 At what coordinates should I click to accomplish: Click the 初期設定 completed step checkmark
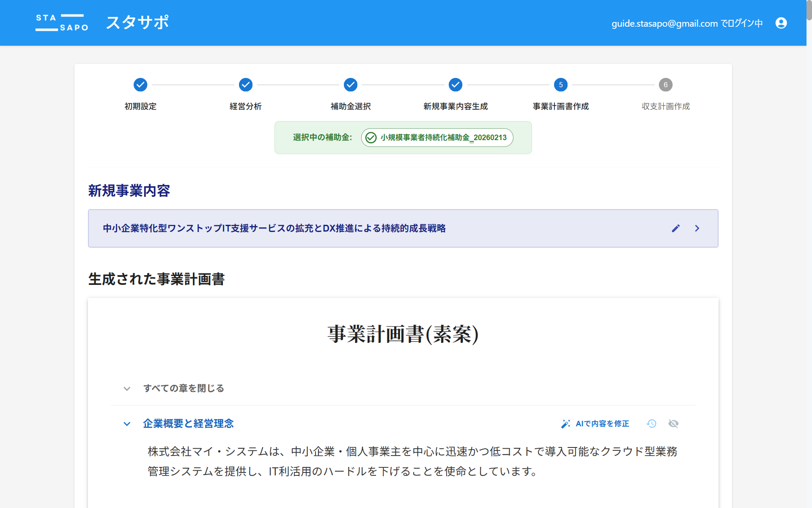140,85
